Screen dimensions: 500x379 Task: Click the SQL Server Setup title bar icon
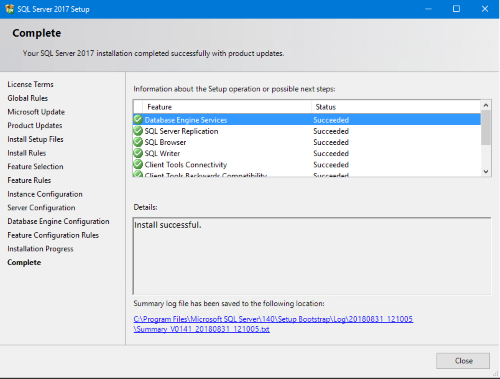click(10, 9)
